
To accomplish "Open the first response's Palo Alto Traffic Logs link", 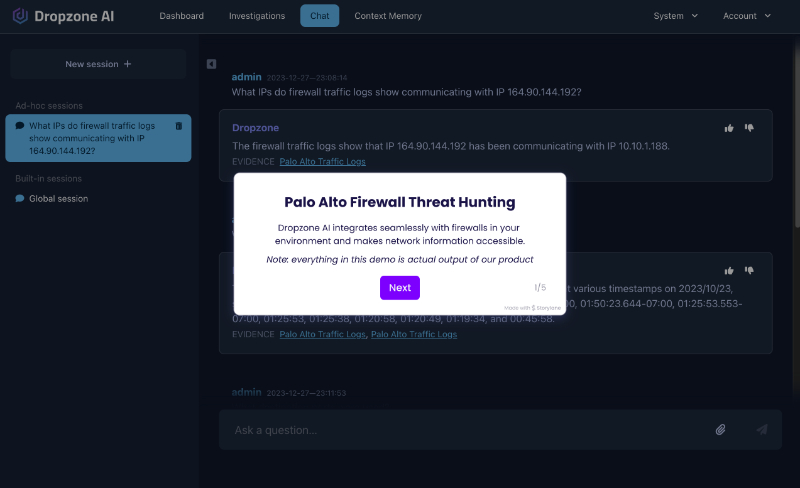I will (322, 162).
